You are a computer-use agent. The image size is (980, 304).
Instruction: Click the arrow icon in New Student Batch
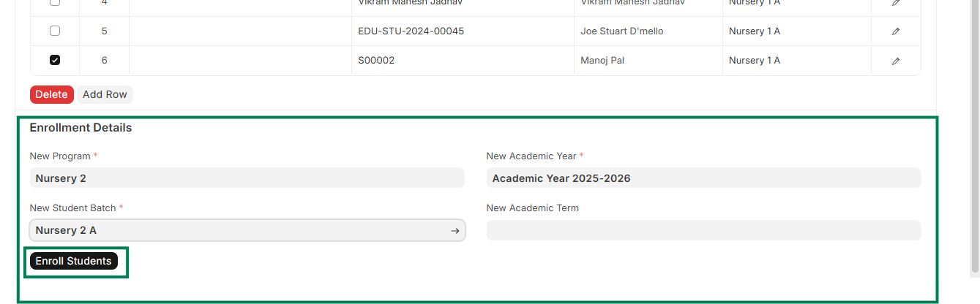[x=455, y=230]
